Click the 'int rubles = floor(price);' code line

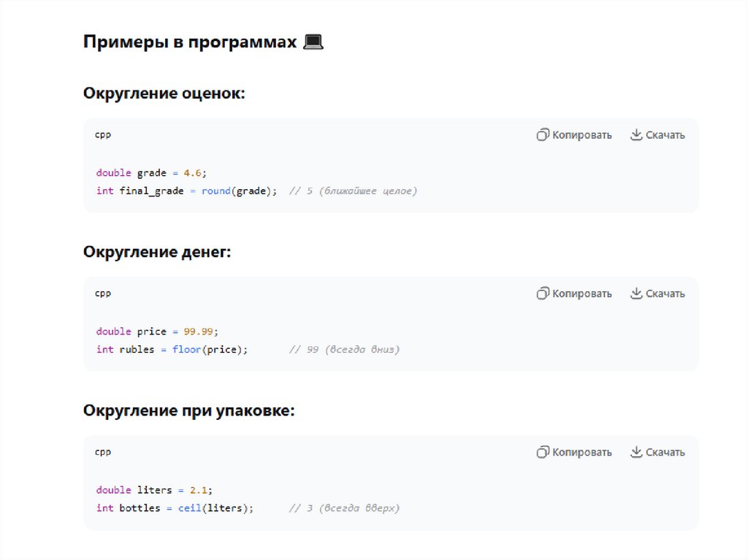172,350
